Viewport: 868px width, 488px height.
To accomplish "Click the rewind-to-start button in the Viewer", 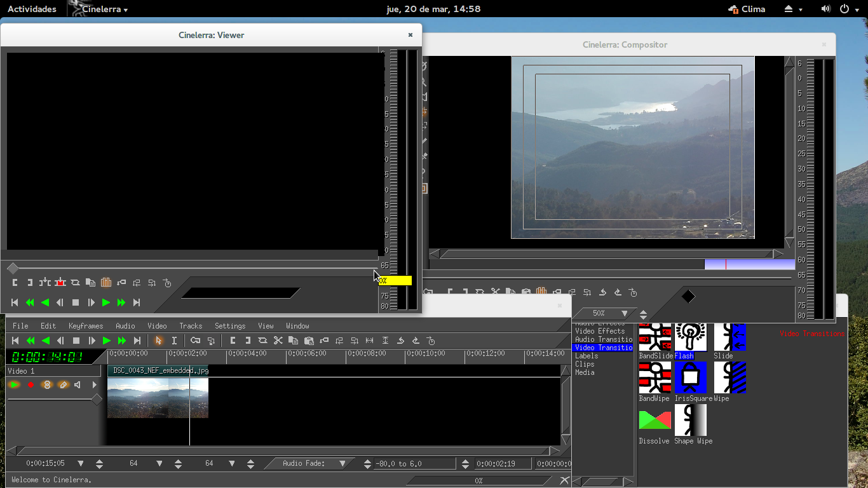I will (14, 303).
